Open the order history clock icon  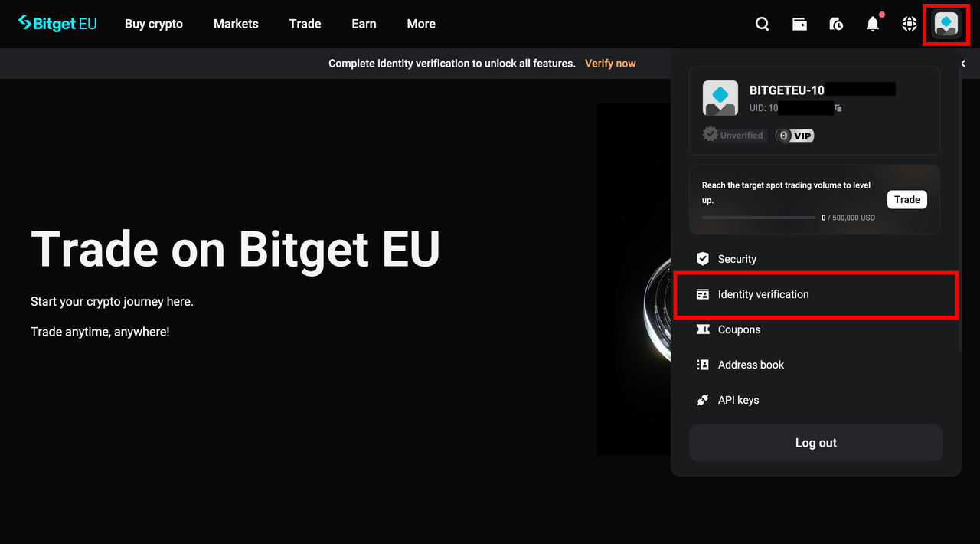pos(836,24)
